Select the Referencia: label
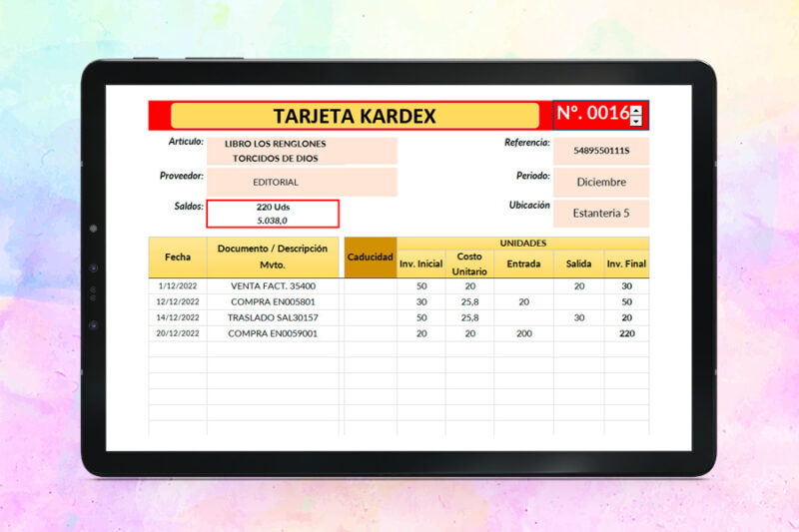The width and height of the screenshot is (799, 532). click(x=527, y=143)
